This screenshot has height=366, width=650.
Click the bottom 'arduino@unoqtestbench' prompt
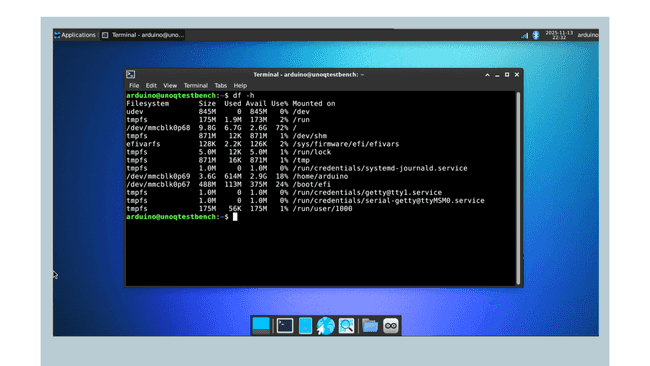click(x=171, y=217)
